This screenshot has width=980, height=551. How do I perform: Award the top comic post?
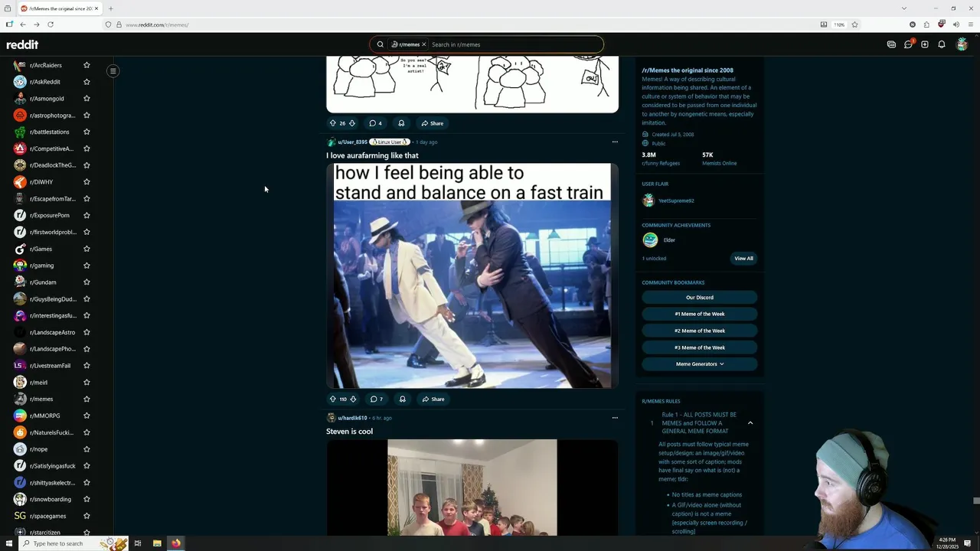coord(400,123)
